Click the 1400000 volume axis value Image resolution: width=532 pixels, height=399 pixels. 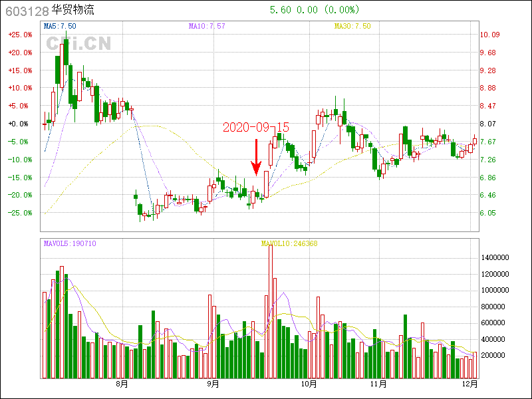(x=495, y=258)
